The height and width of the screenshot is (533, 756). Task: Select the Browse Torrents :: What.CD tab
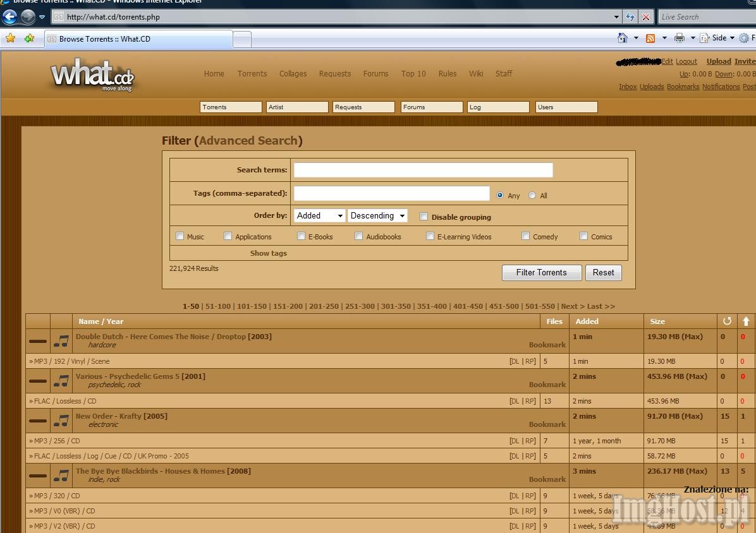click(139, 39)
